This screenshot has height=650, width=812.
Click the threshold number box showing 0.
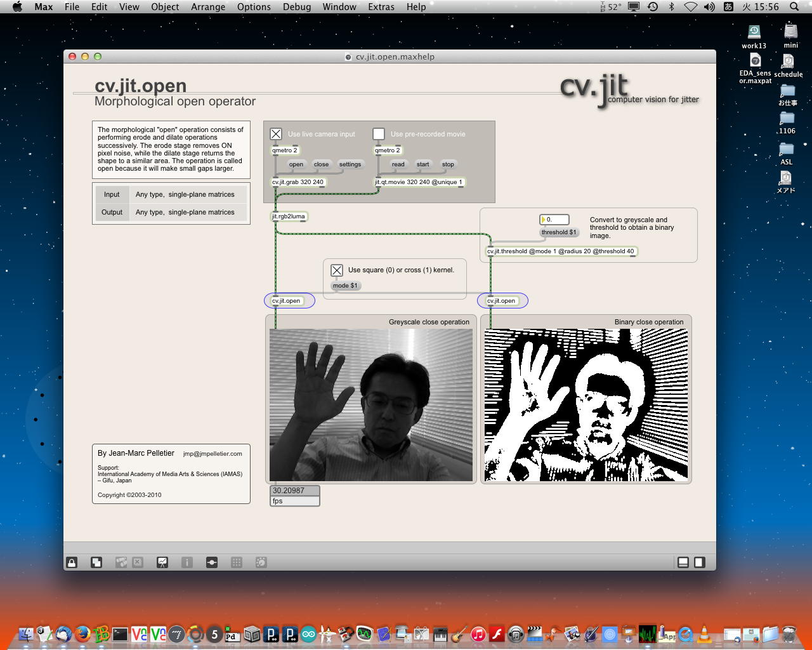coord(554,220)
